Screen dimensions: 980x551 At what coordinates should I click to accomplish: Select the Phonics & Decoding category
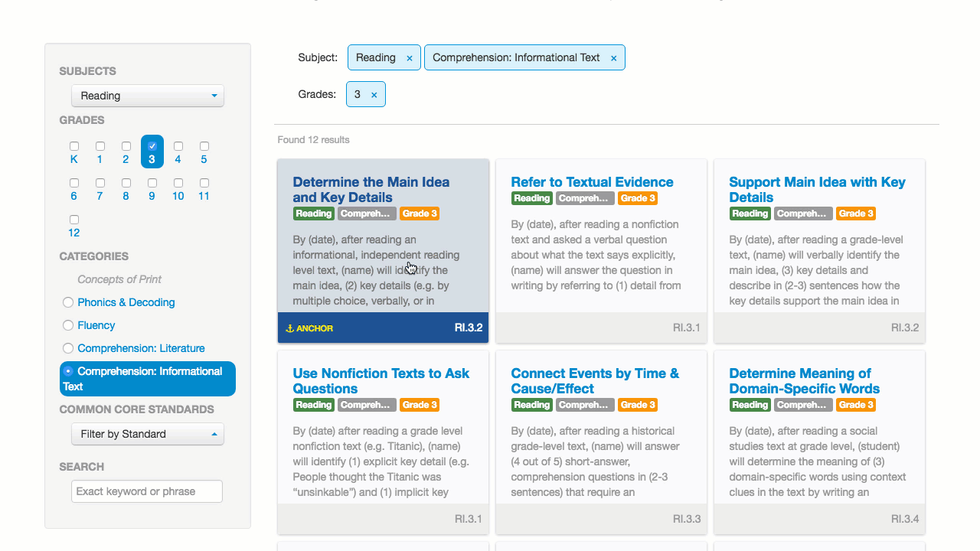[x=68, y=302]
